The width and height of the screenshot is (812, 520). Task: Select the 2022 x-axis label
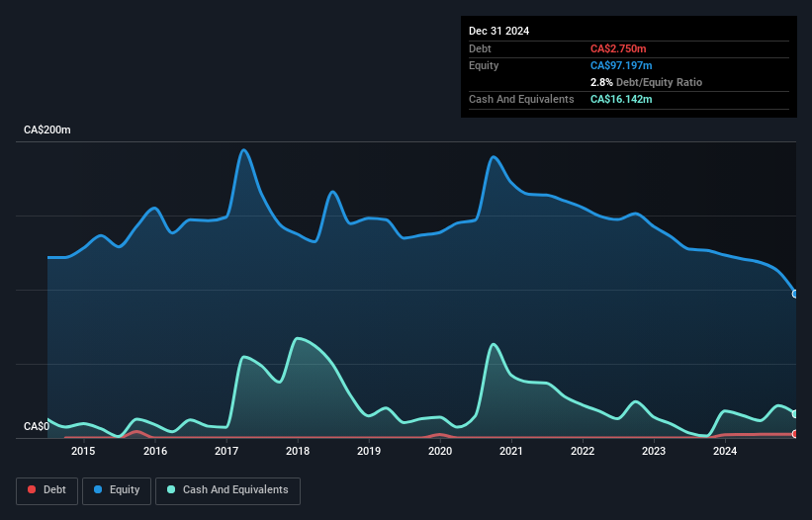tap(583, 451)
